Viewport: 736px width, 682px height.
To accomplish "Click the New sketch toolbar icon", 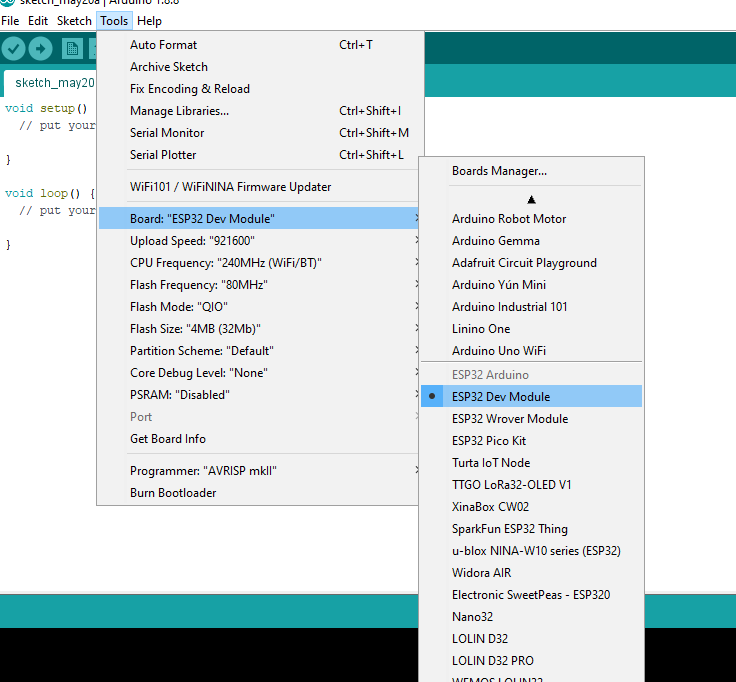I will pyautogui.click(x=72, y=48).
